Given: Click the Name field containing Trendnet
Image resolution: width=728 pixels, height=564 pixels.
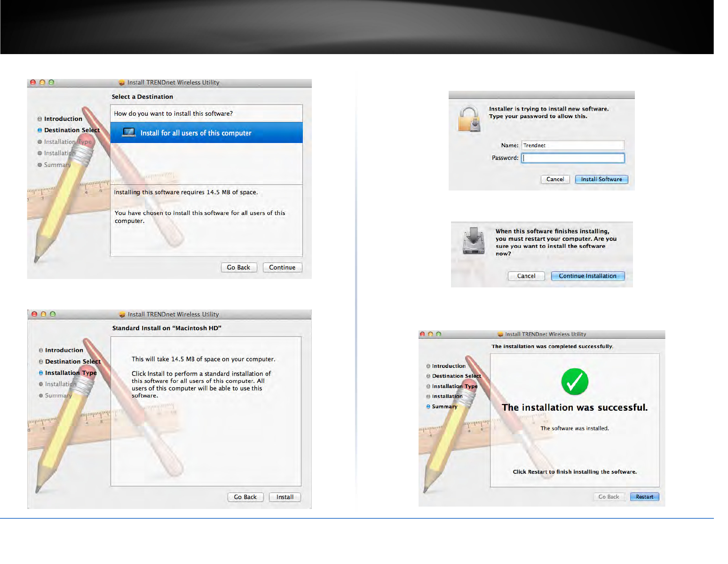Looking at the screenshot, I should click(573, 145).
